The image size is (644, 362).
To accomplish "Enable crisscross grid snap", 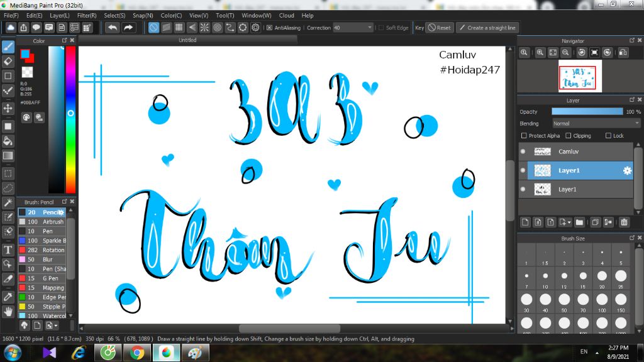I will pos(179,28).
